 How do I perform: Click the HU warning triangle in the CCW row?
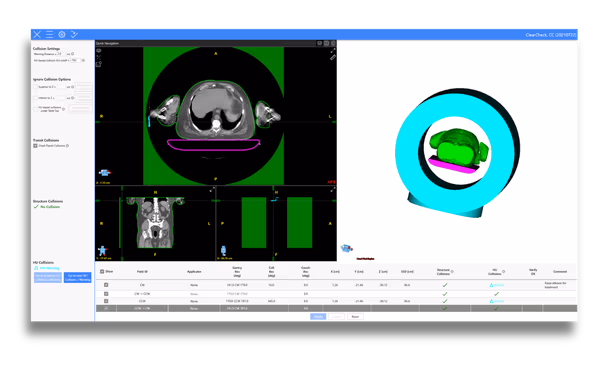tap(491, 301)
